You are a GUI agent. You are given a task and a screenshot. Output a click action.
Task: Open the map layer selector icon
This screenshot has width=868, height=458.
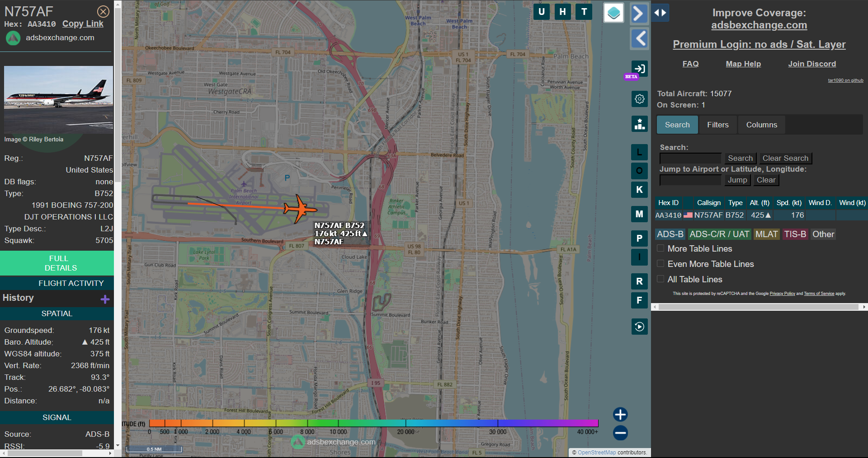[x=613, y=13]
